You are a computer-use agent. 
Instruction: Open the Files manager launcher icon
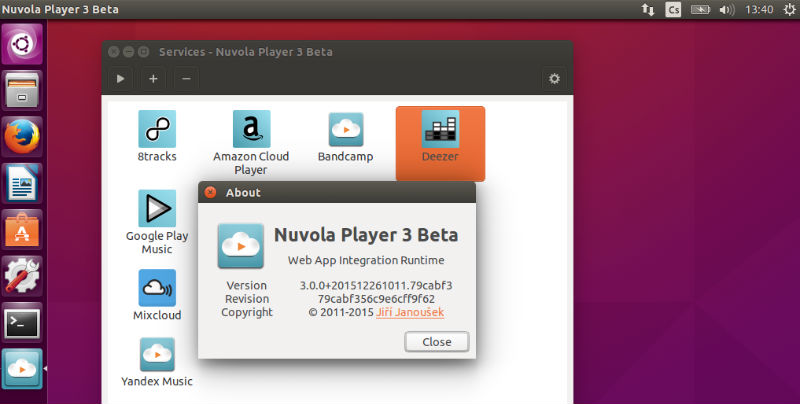click(21, 90)
